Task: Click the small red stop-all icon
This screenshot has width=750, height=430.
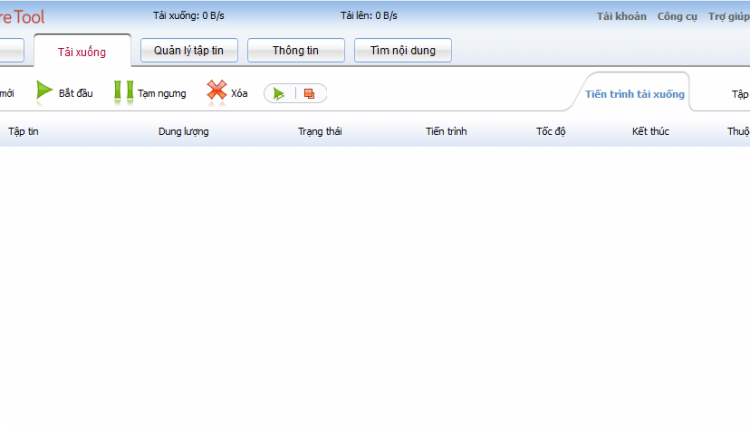Action: [309, 94]
